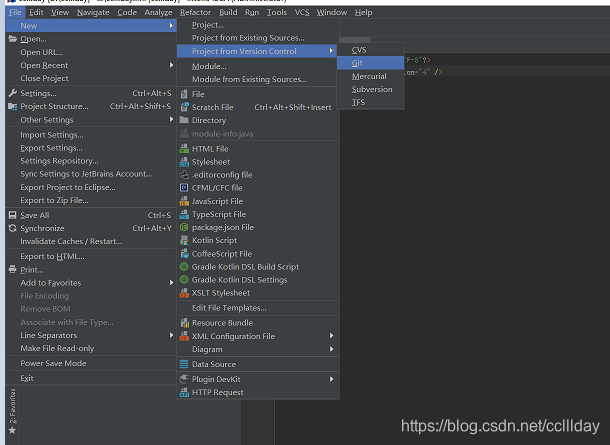Viewport: 610px width, 445px height.
Task: Click the Project Structure icon
Action: point(12,106)
